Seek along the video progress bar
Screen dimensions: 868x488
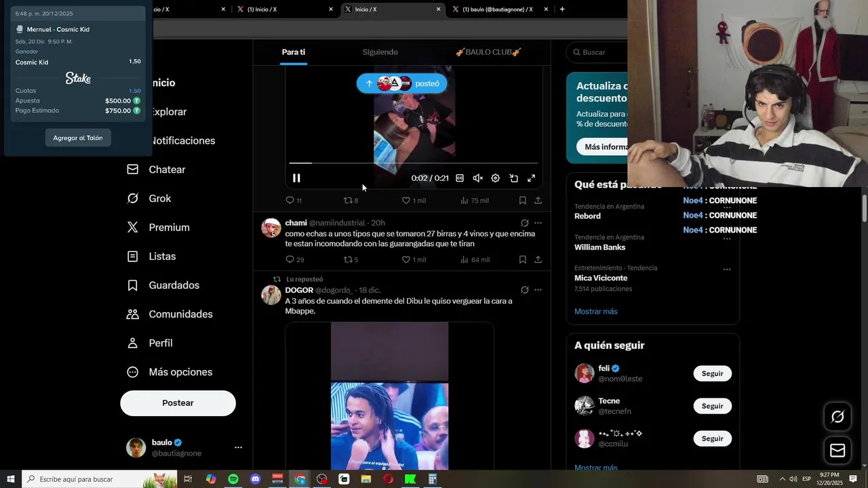(414, 163)
